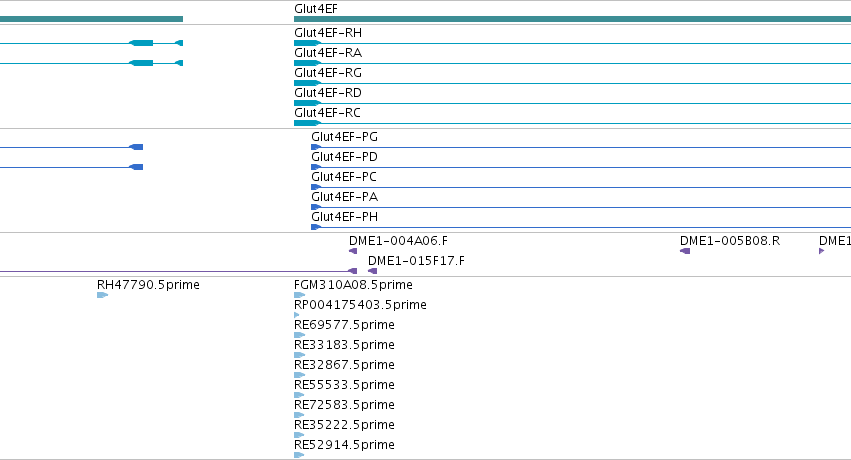Image resolution: width=851 pixels, height=460 pixels.
Task: Select the Glut4EF-PA blue start arrow
Action: coord(316,207)
